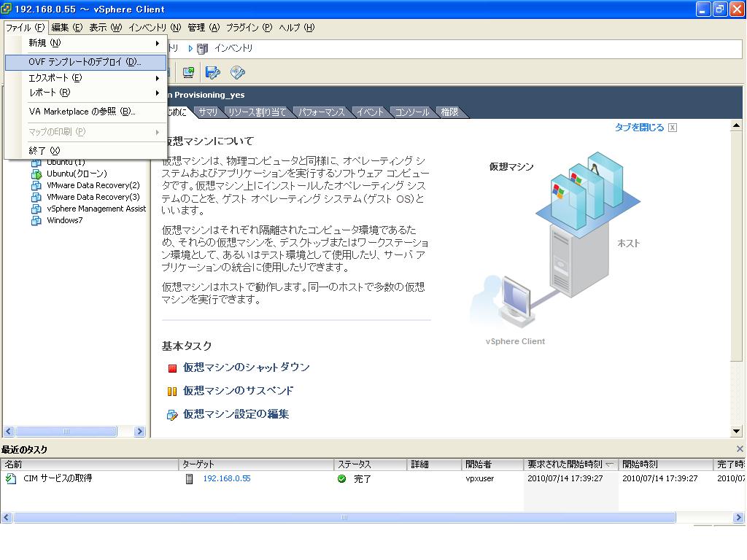Select VMware Data Recovery(3) in the tree
Screen dimensions: 747x560
coord(93,197)
